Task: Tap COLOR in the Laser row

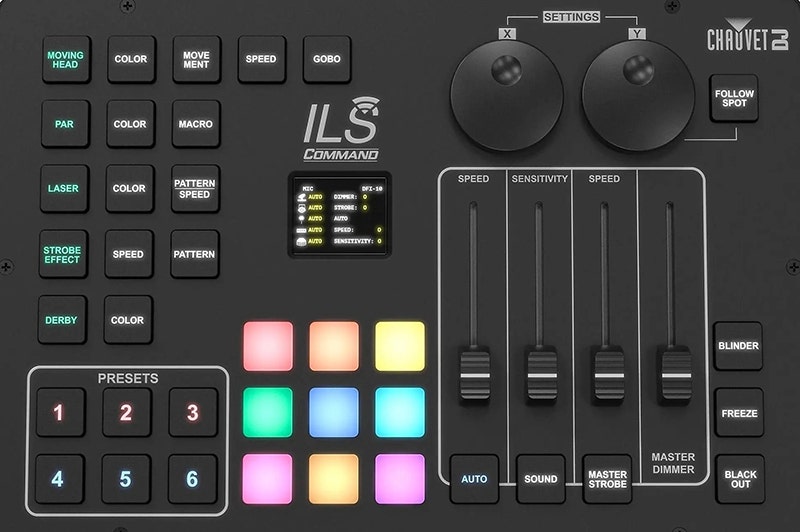Action: tap(130, 189)
